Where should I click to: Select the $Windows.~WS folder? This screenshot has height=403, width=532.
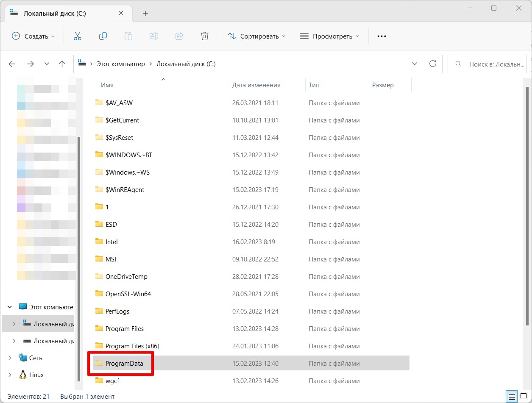251,172
